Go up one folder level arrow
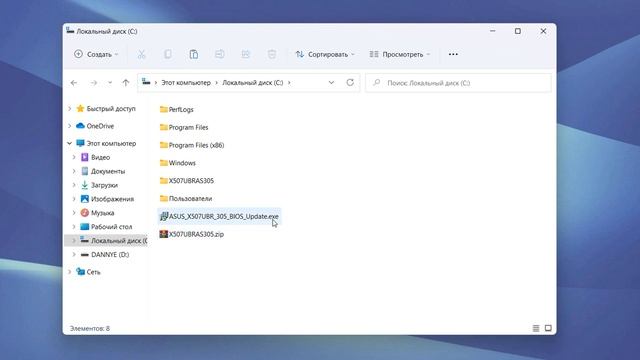The height and width of the screenshot is (360, 640). pos(126,83)
